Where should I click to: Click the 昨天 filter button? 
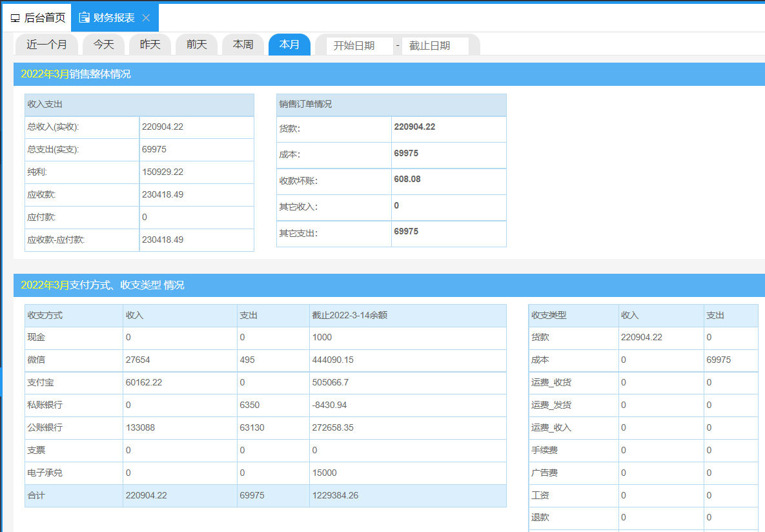coord(150,45)
